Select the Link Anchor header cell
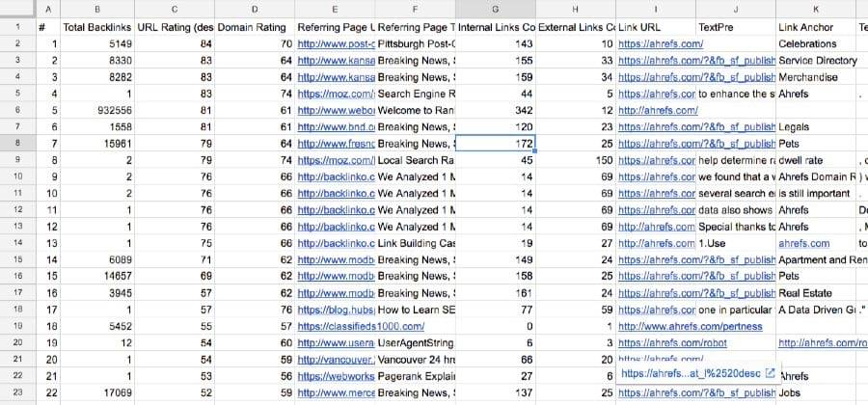The height and width of the screenshot is (405, 868). 815,27
